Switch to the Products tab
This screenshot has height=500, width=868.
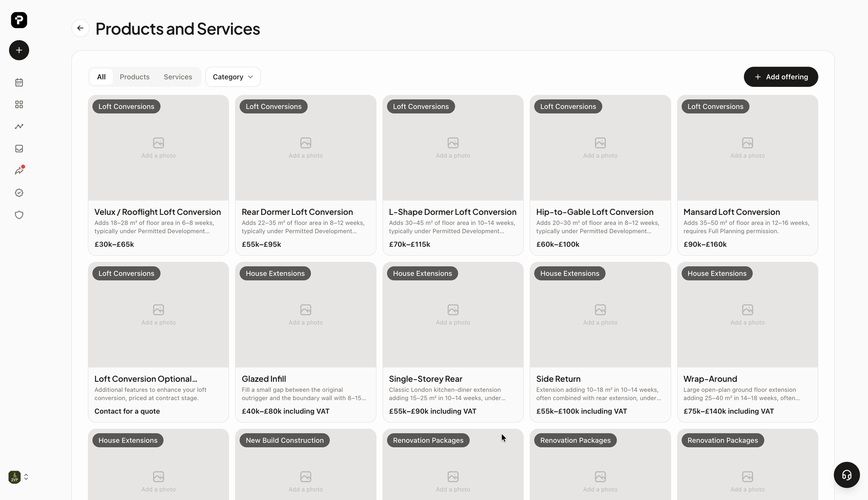point(135,77)
